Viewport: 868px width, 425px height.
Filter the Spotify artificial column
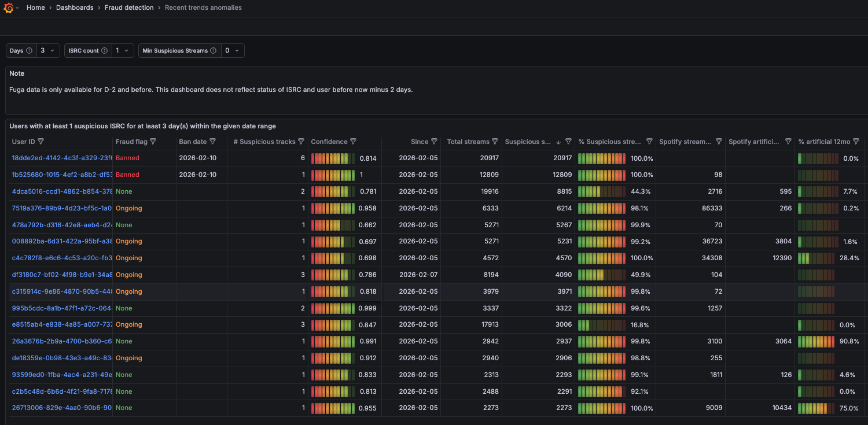pos(788,142)
